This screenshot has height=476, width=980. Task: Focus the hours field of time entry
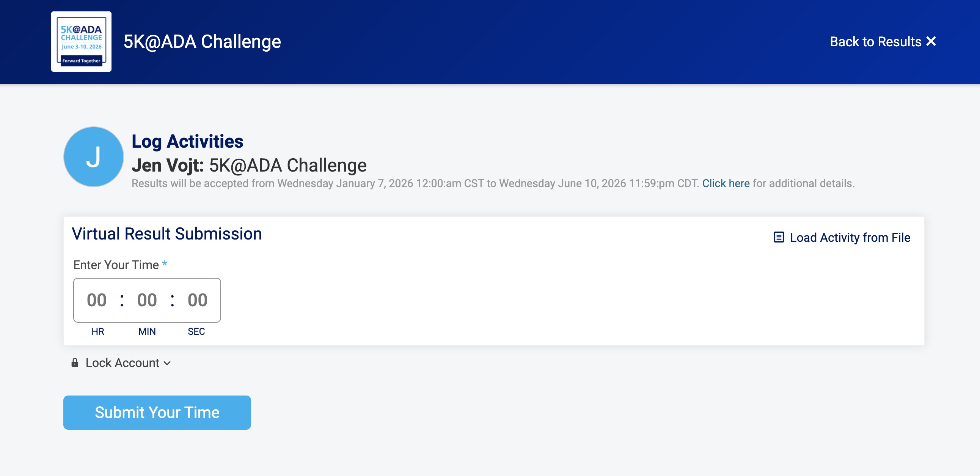97,300
